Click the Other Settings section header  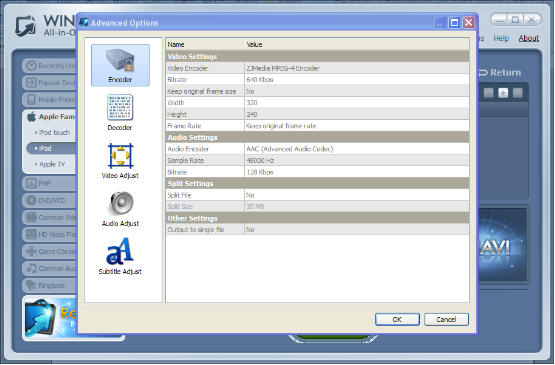click(317, 218)
